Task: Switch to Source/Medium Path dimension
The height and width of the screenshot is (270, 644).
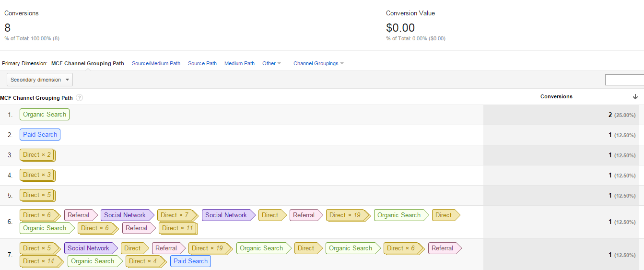Action: (156, 63)
